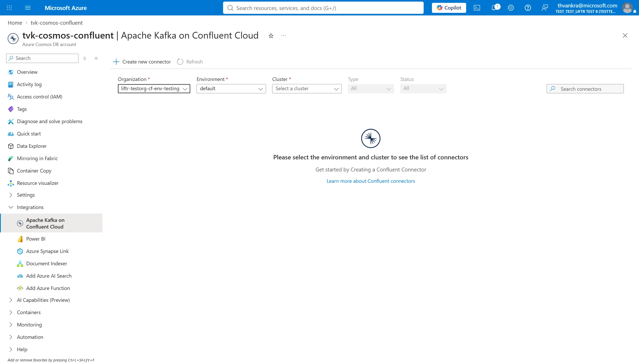639x364 pixels.
Task: Open the hamburger portal menu
Action: point(28,8)
